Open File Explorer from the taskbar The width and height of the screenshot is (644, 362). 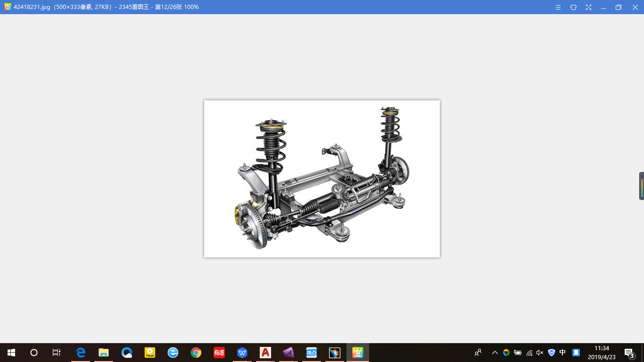[x=104, y=353]
